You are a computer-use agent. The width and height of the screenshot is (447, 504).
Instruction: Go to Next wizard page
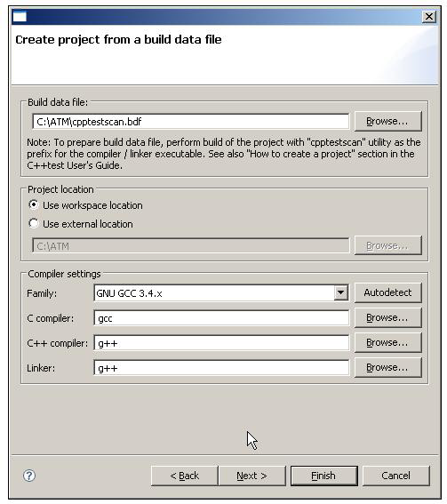coord(252,476)
